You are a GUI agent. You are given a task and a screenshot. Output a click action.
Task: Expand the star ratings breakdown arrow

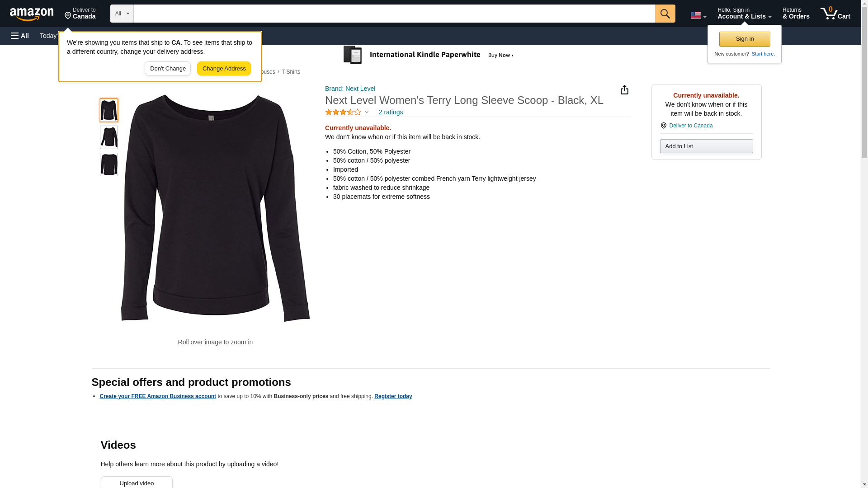pos(367,112)
